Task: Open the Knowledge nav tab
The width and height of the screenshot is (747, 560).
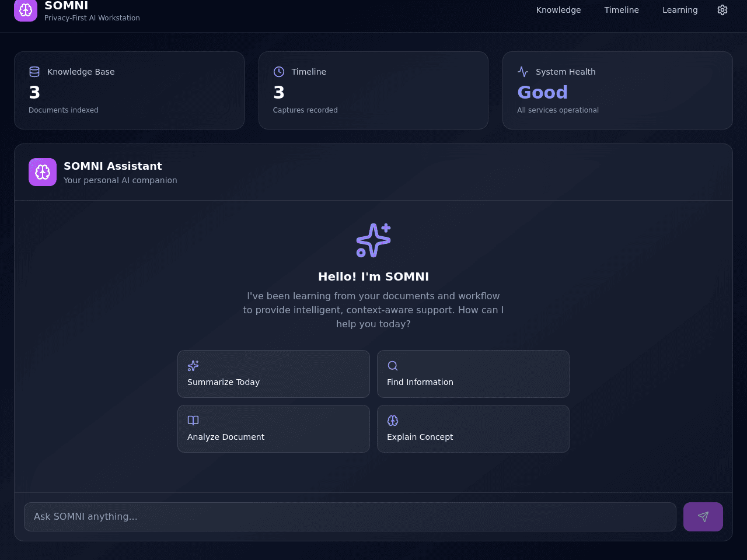Action: [x=558, y=10]
